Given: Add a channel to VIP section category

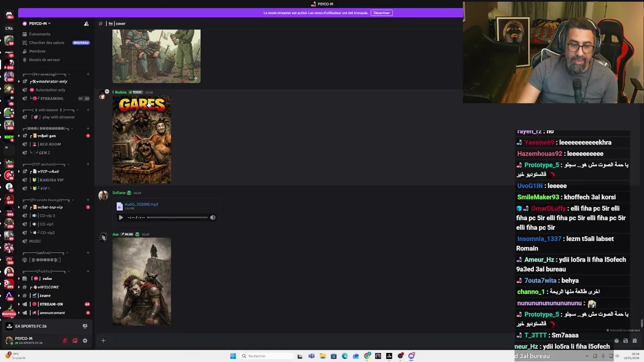Looking at the screenshot, I should (x=88, y=164).
